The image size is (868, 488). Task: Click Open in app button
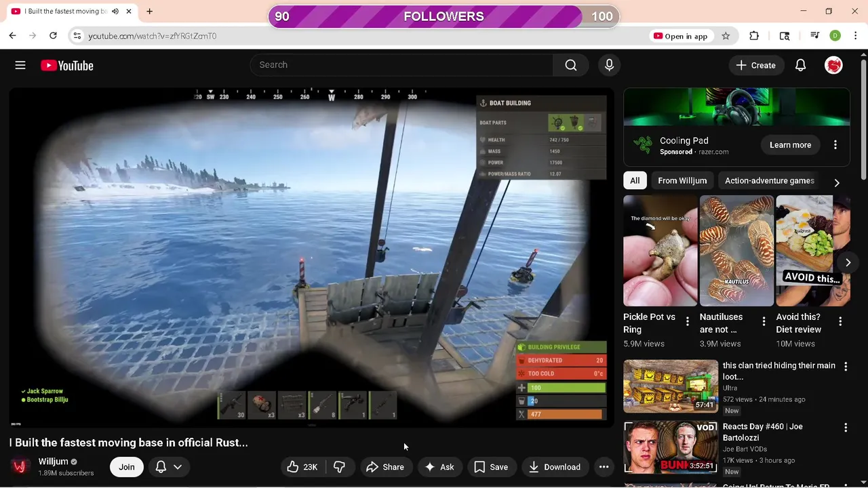coord(680,36)
